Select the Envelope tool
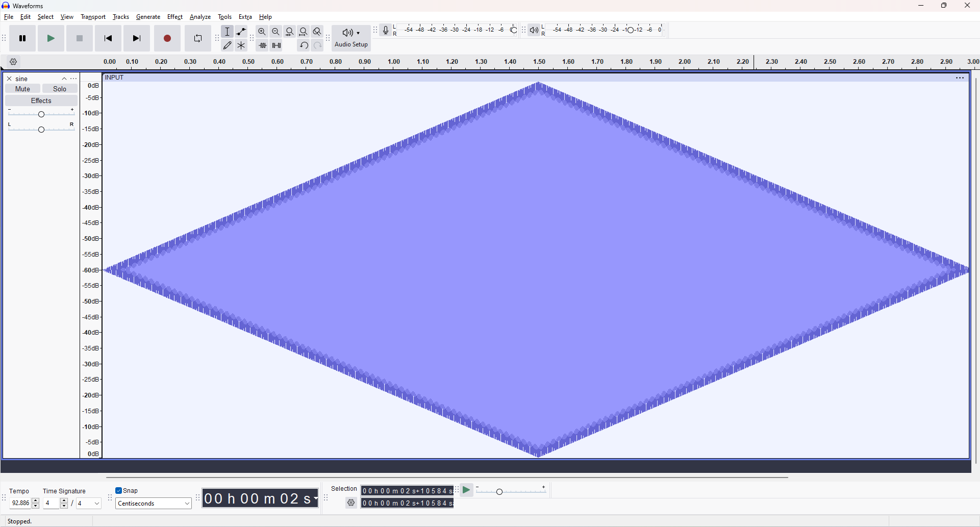The height and width of the screenshot is (527, 980). coord(241,32)
